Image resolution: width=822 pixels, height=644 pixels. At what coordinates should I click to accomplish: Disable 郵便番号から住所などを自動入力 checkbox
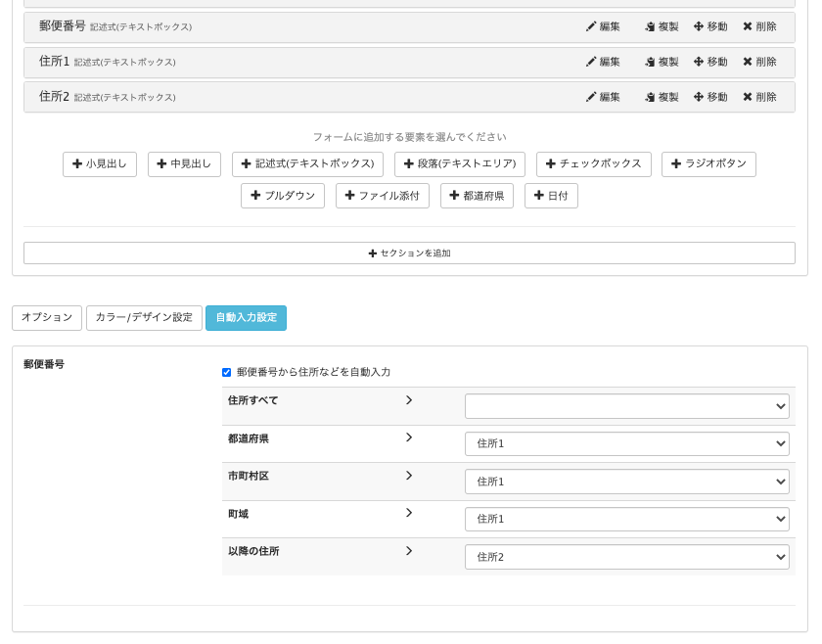(227, 372)
